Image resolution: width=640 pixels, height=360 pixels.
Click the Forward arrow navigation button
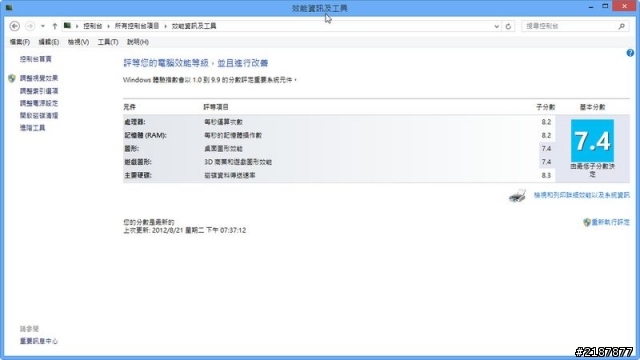(x=30, y=26)
